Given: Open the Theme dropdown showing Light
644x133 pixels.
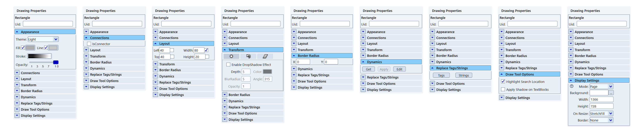Looking at the screenshot, I should pos(43,39).
